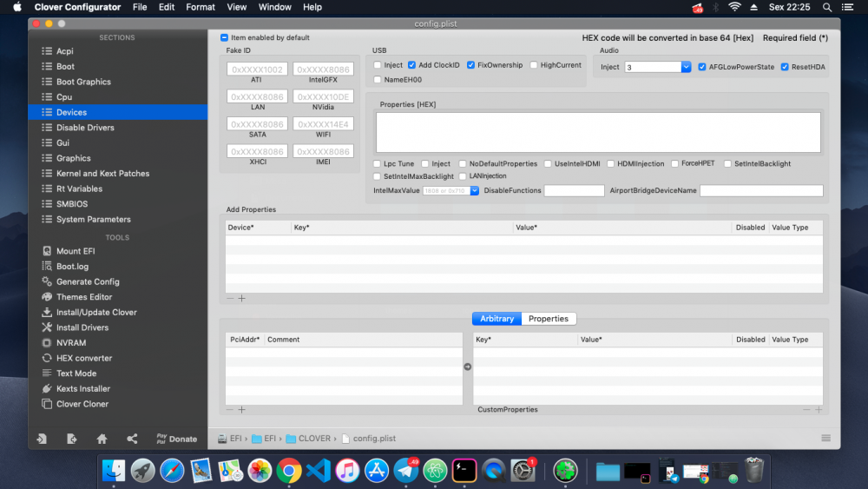Open the IntelMaxValue dropdown
Viewport: 868px width, 489px height.
click(x=475, y=190)
